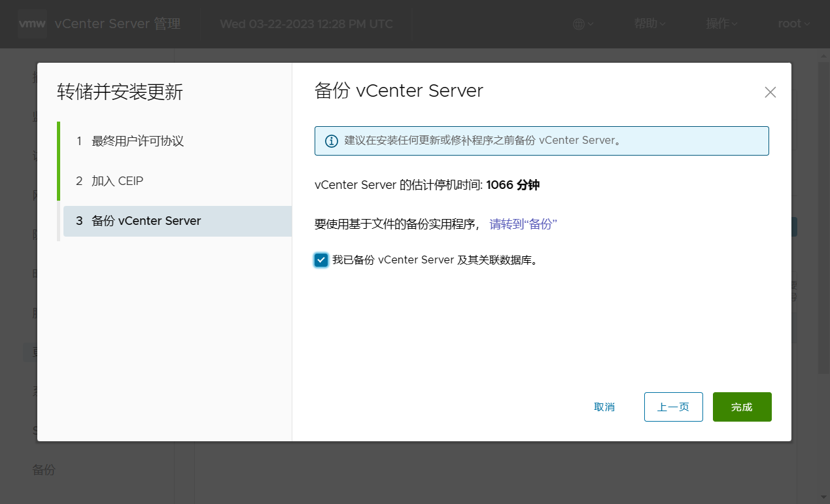This screenshot has height=504, width=830.
Task: Click the 建议在安装任何更新或修补程序之前备份 notice text
Action: (483, 141)
